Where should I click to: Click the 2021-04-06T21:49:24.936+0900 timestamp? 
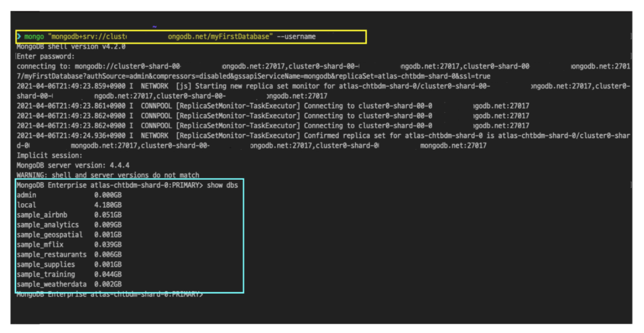[71, 136]
